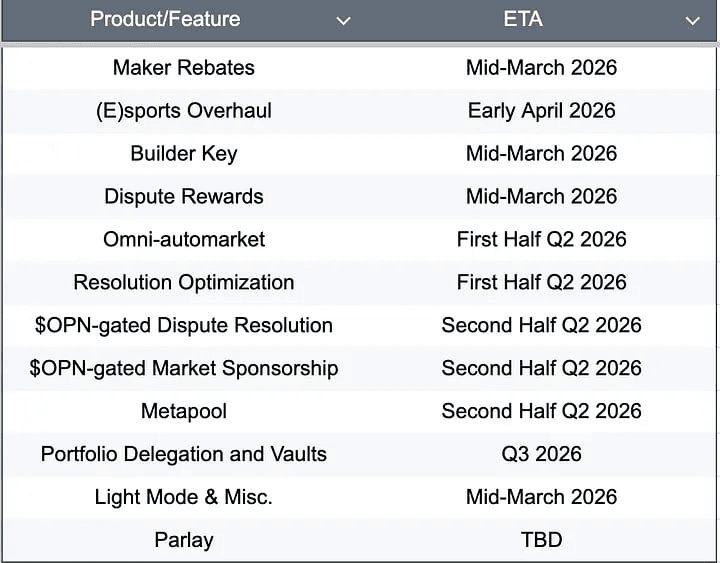Click the Early April 2026 ETA cell
720x563 pixels.
tap(541, 111)
